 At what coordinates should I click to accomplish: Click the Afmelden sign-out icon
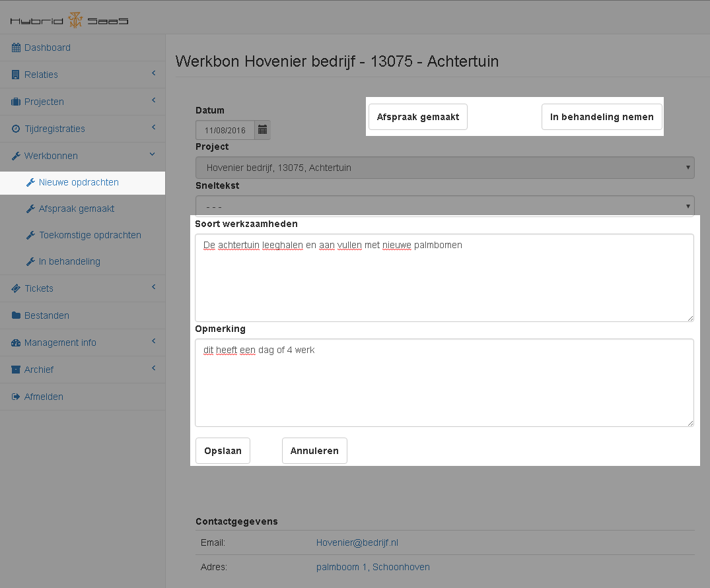(16, 397)
